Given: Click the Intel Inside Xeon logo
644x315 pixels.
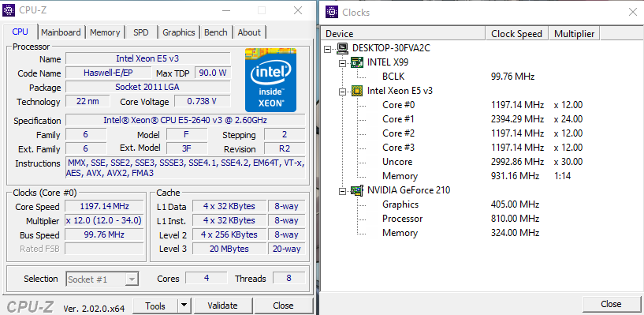Looking at the screenshot, I should click(x=270, y=81).
